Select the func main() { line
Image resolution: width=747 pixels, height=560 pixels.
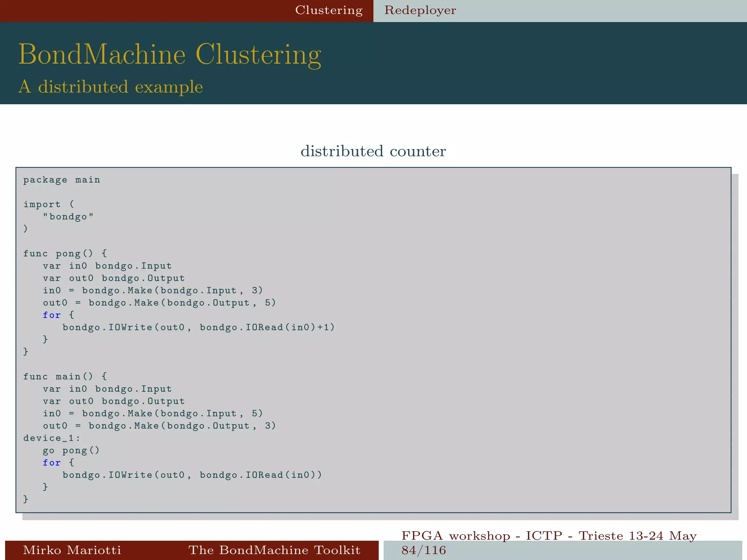tap(65, 377)
